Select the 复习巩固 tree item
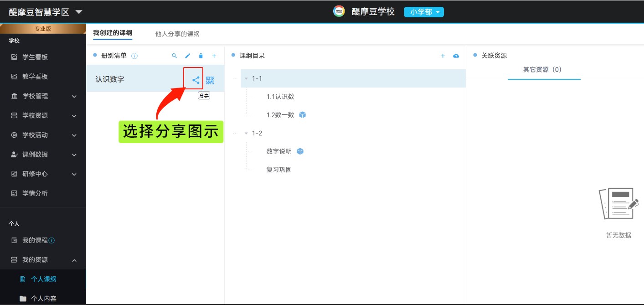Screen dimensions: 644x305 click(x=279, y=170)
